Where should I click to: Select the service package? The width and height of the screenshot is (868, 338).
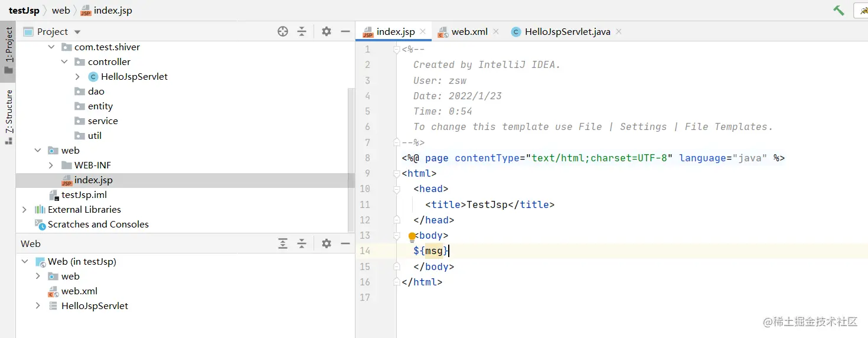(x=103, y=121)
